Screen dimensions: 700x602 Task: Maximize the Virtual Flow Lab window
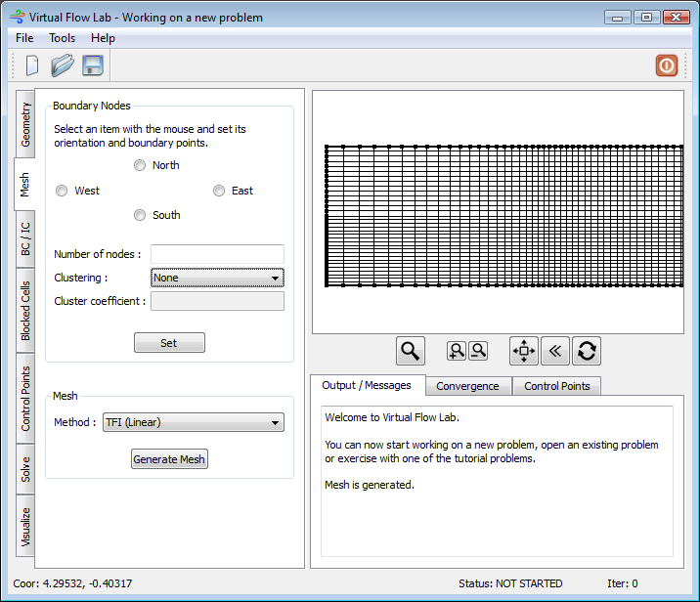[x=646, y=18]
